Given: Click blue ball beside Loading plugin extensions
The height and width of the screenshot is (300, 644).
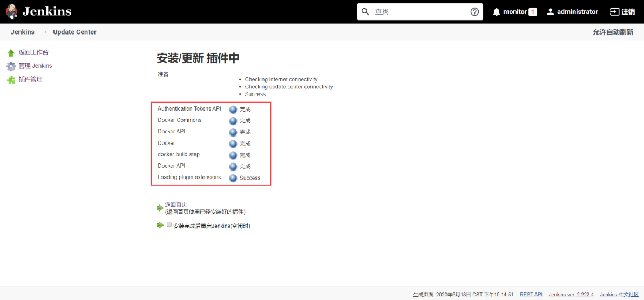Looking at the screenshot, I should [x=233, y=178].
